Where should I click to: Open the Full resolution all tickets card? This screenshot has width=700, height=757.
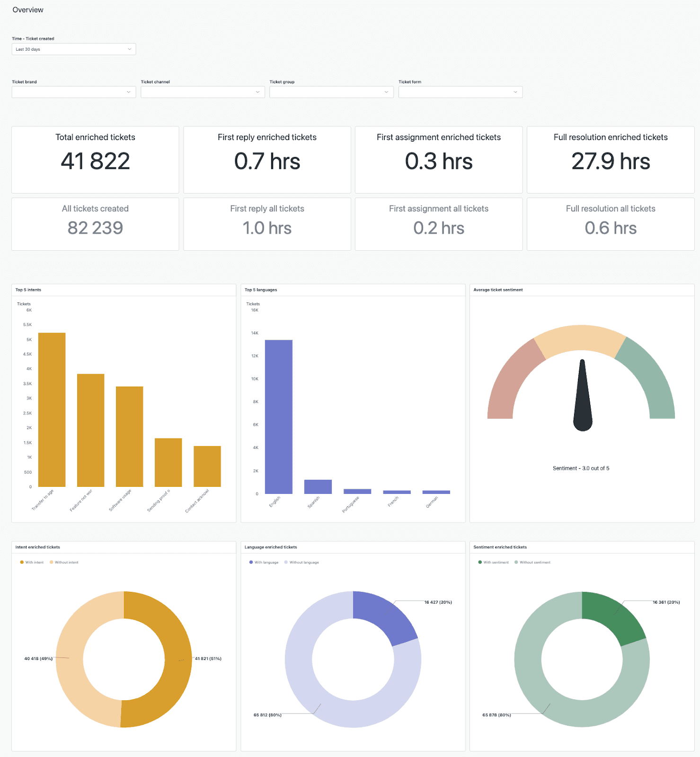(x=611, y=224)
